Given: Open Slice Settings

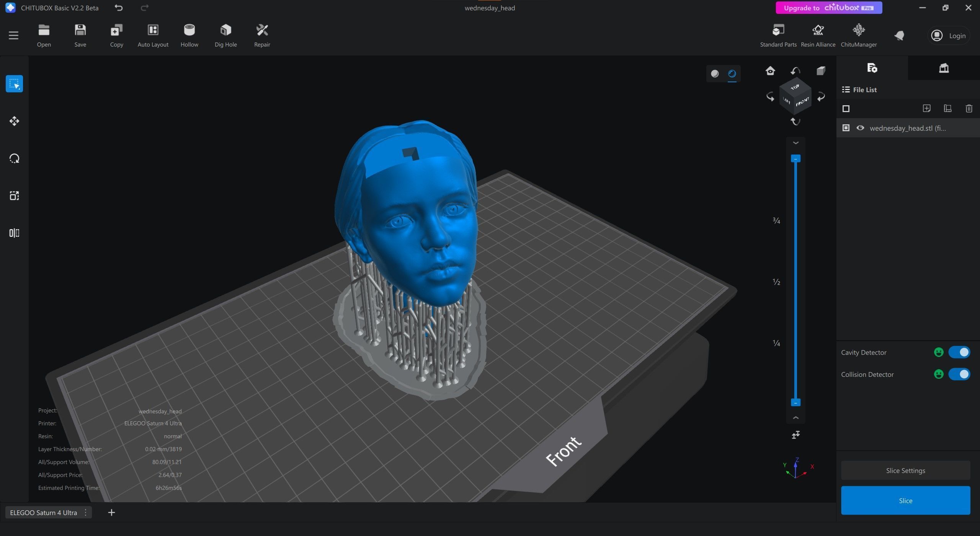Looking at the screenshot, I should point(905,471).
